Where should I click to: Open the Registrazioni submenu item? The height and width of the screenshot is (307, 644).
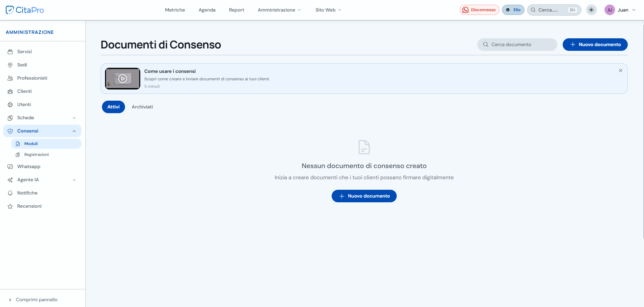46,155
